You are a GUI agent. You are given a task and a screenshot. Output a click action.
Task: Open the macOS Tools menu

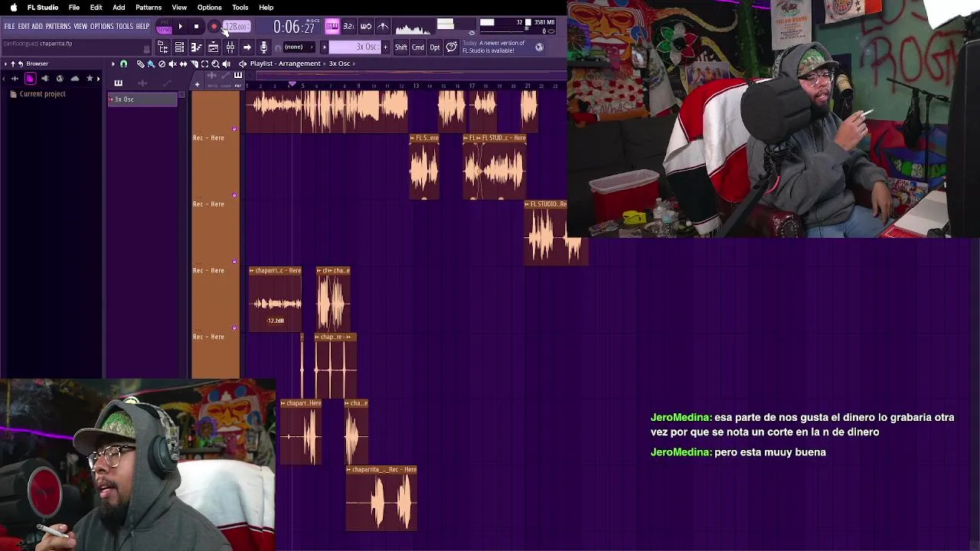240,7
